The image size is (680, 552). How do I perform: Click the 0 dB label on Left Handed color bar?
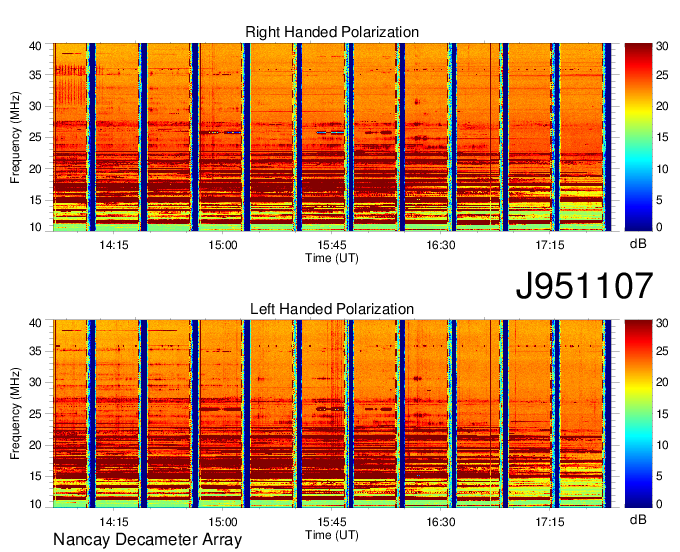(x=659, y=504)
